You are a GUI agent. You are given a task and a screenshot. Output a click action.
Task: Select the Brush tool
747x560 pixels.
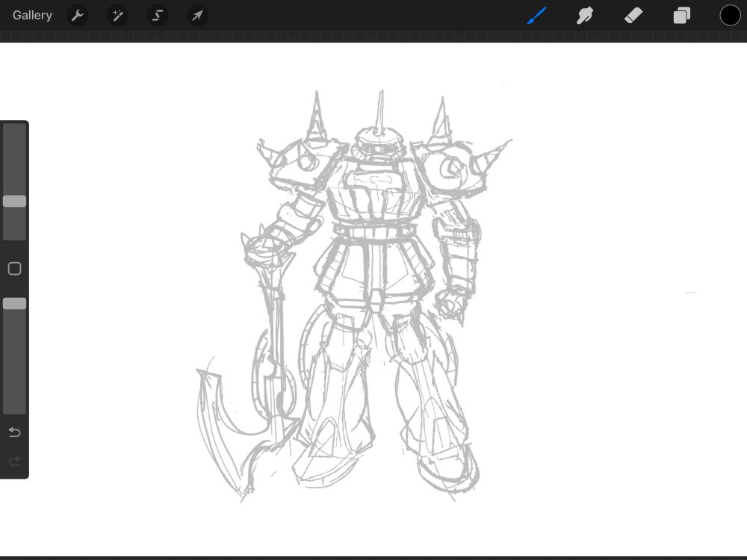537,15
